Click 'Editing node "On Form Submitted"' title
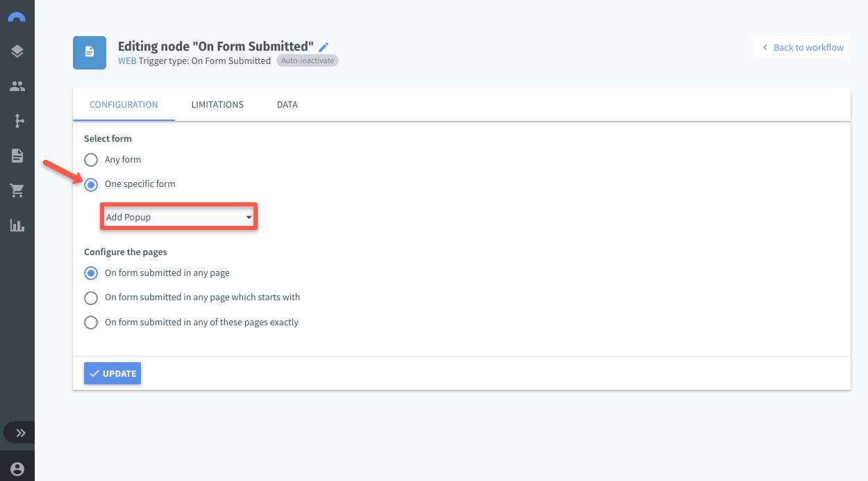 coord(216,47)
